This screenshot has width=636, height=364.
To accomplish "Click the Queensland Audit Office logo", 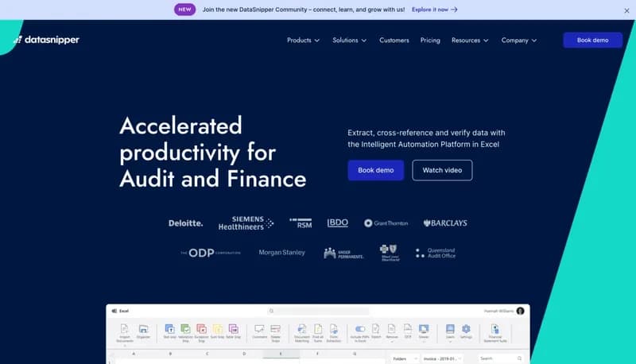I will coord(435,253).
